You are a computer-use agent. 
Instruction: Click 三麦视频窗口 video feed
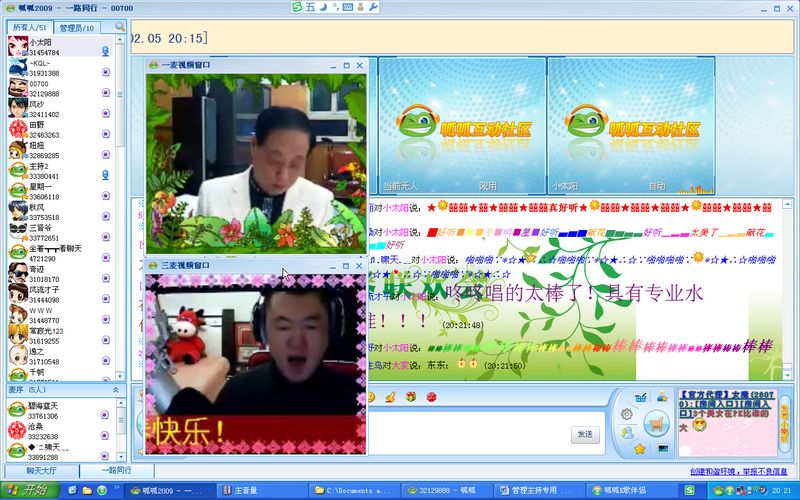pos(256,364)
